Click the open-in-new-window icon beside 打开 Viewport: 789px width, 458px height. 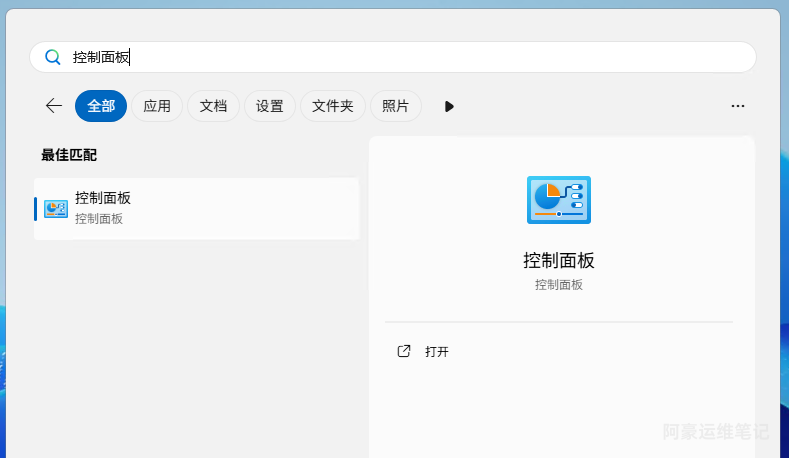(x=404, y=351)
